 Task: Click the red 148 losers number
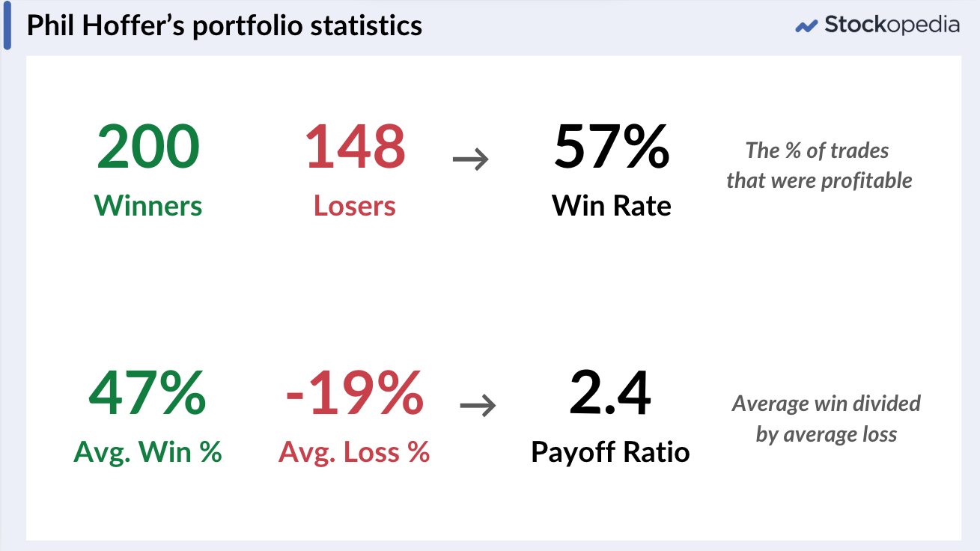(x=355, y=147)
